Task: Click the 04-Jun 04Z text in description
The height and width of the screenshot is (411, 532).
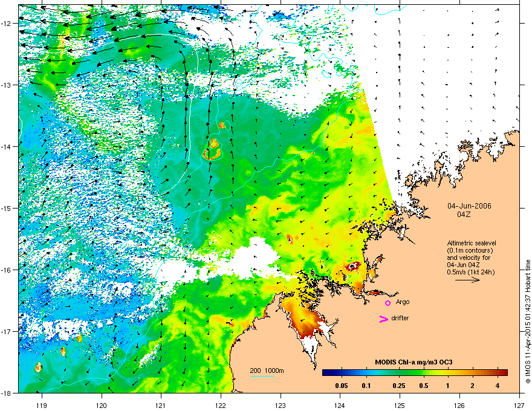Action: [463, 265]
